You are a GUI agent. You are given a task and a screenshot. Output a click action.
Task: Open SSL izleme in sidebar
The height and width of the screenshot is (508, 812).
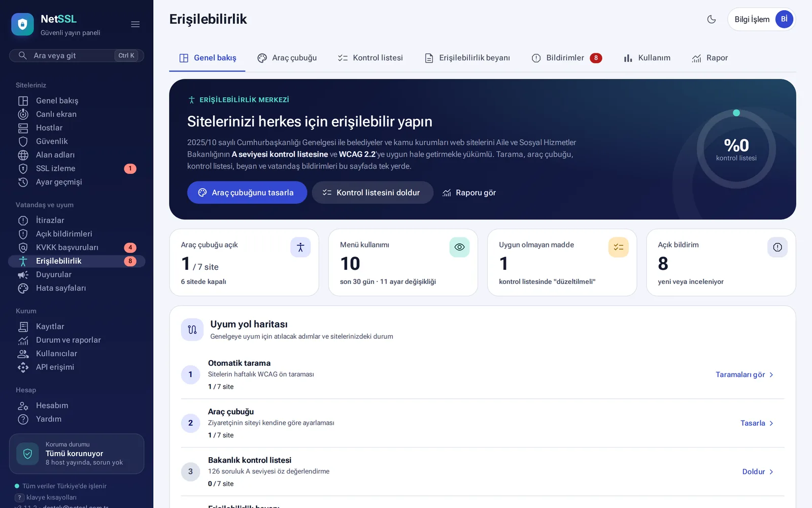77,169
